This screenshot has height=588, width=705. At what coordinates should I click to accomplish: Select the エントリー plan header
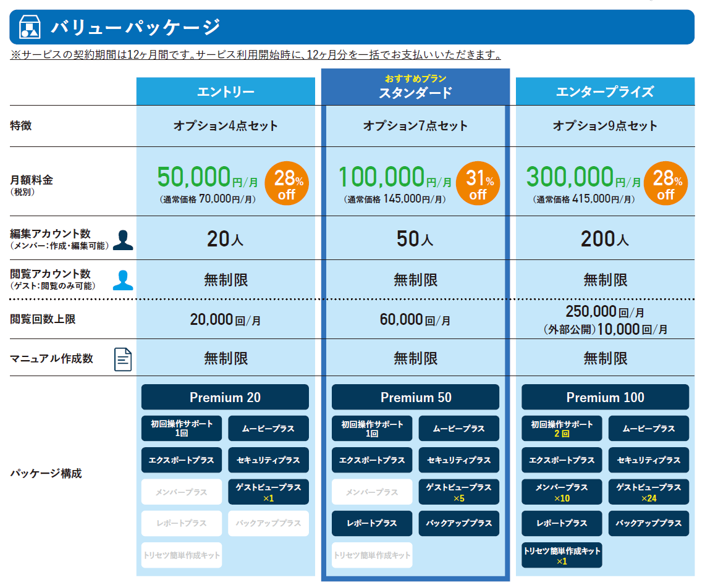click(x=226, y=92)
